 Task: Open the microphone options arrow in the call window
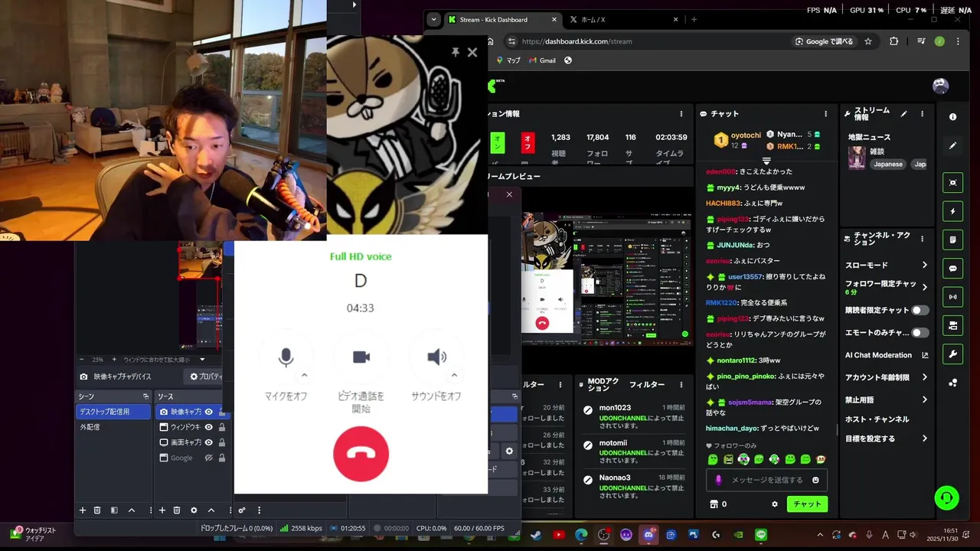pos(304,375)
